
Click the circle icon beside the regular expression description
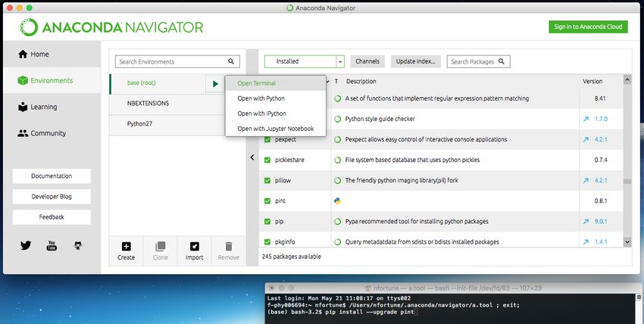point(338,98)
